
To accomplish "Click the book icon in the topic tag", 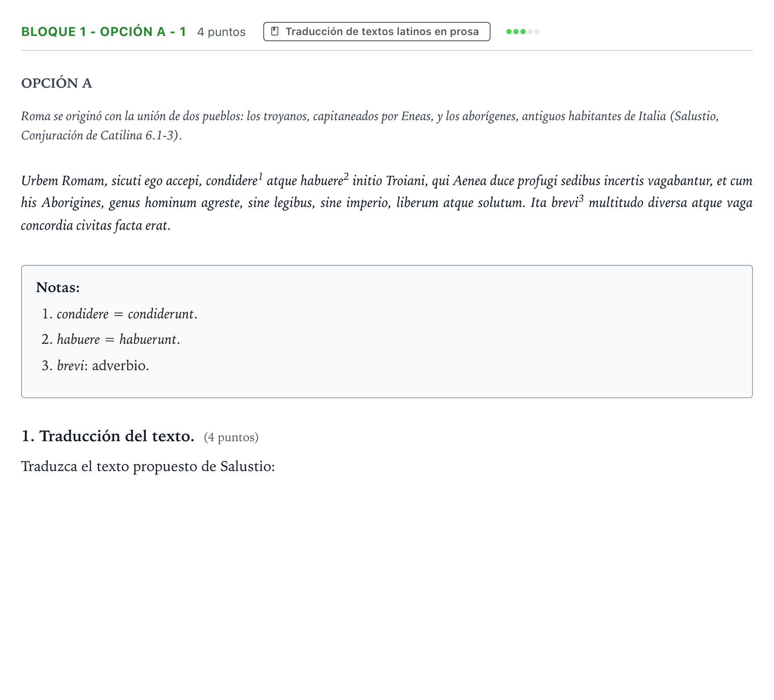I will click(x=275, y=32).
